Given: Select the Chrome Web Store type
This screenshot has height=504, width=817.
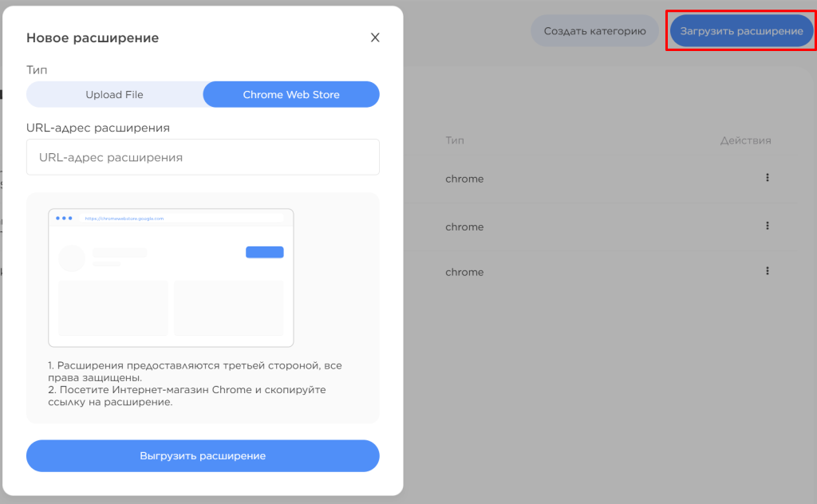Looking at the screenshot, I should point(291,94).
